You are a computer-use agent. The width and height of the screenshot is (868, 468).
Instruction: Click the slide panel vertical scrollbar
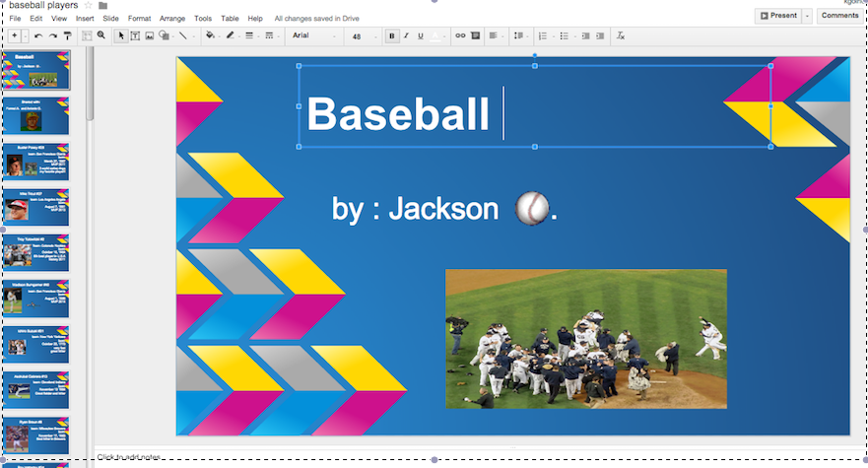tap(91, 83)
